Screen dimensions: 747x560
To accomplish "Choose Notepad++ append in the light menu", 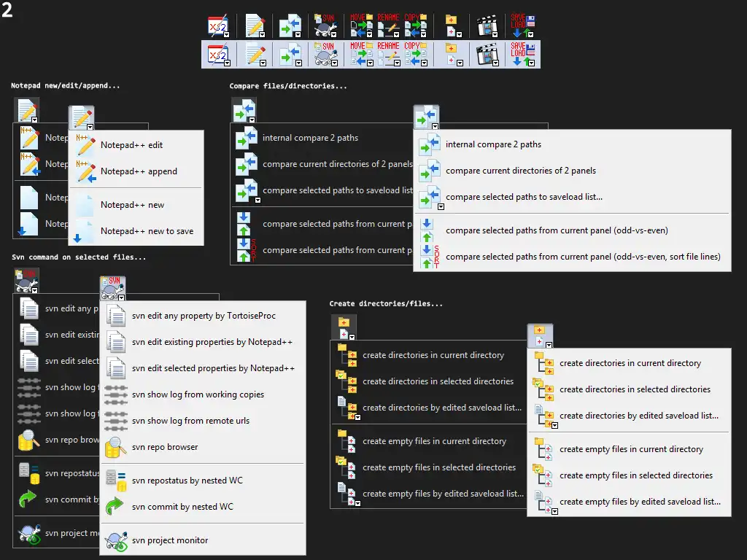I will coord(136,171).
